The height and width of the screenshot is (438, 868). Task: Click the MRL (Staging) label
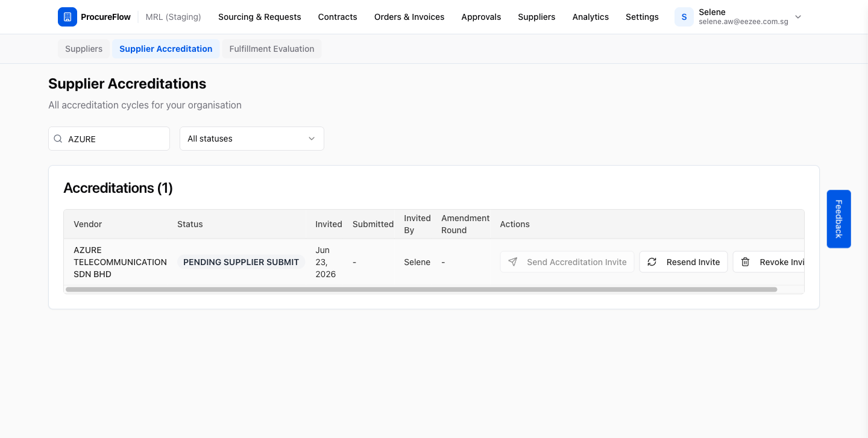174,17
